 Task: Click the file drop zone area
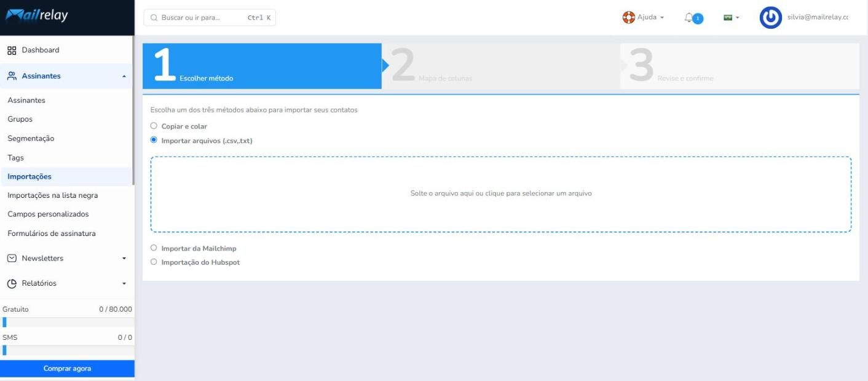501,194
